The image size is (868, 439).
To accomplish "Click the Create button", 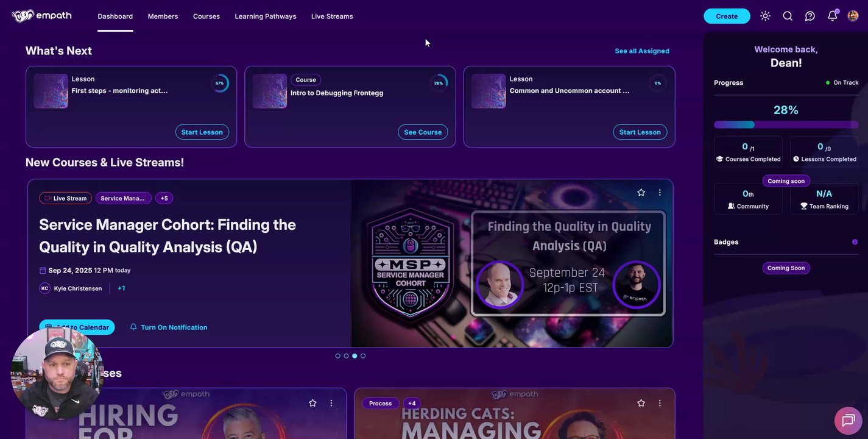I will click(x=727, y=16).
